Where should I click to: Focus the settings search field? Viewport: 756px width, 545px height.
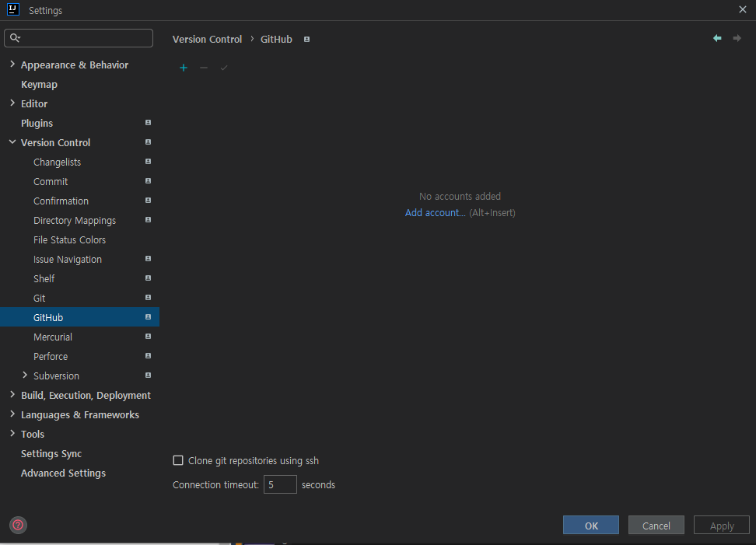pyautogui.click(x=79, y=38)
